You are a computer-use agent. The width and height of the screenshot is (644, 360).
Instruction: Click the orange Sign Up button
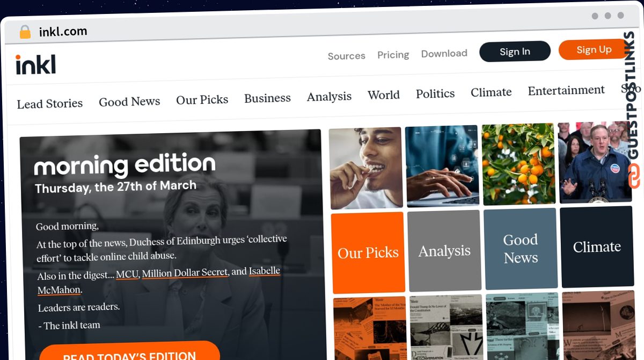(x=594, y=49)
